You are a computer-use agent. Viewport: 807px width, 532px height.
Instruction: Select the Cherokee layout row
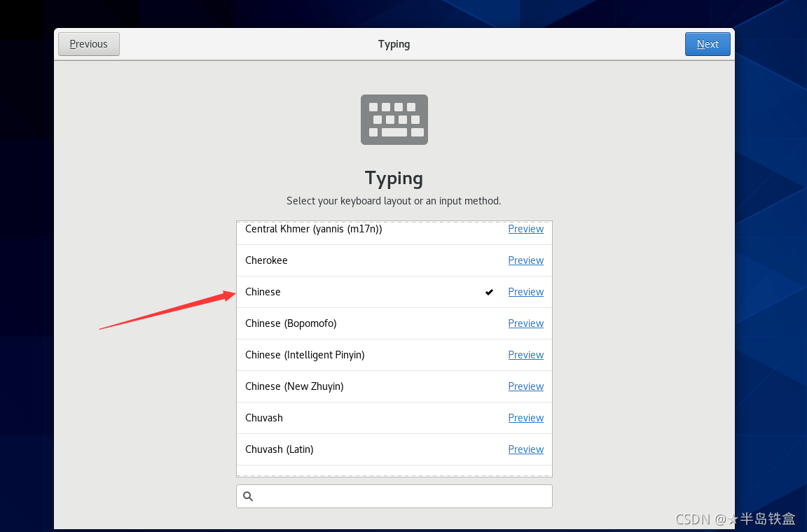pos(394,260)
